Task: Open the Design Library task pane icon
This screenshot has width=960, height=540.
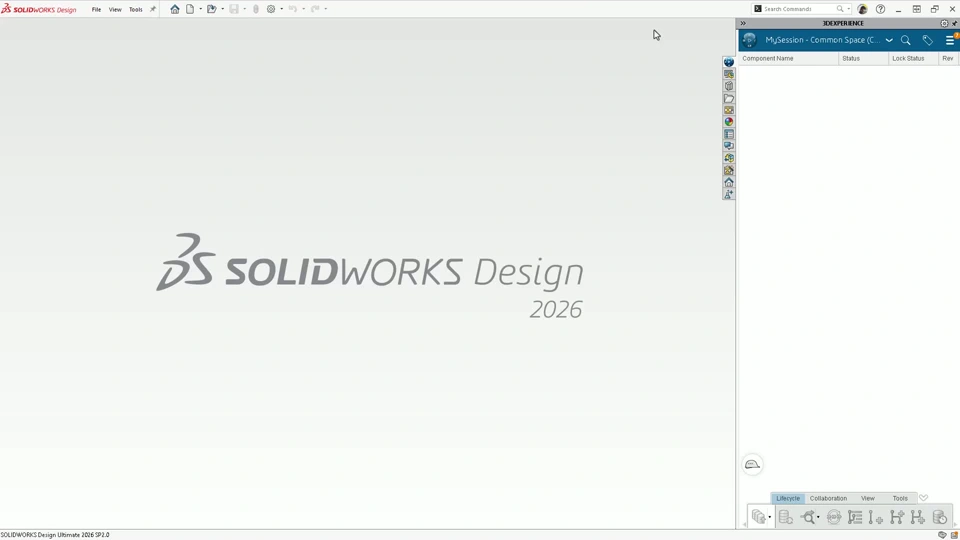Action: click(729, 86)
